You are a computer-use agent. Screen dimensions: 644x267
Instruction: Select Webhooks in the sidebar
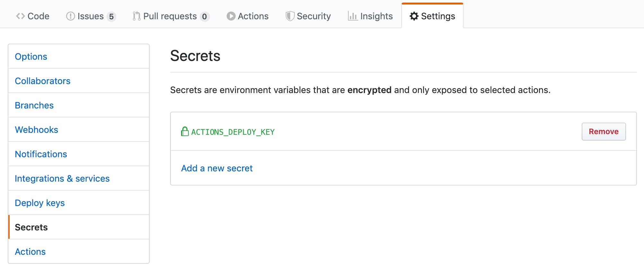[36, 130]
